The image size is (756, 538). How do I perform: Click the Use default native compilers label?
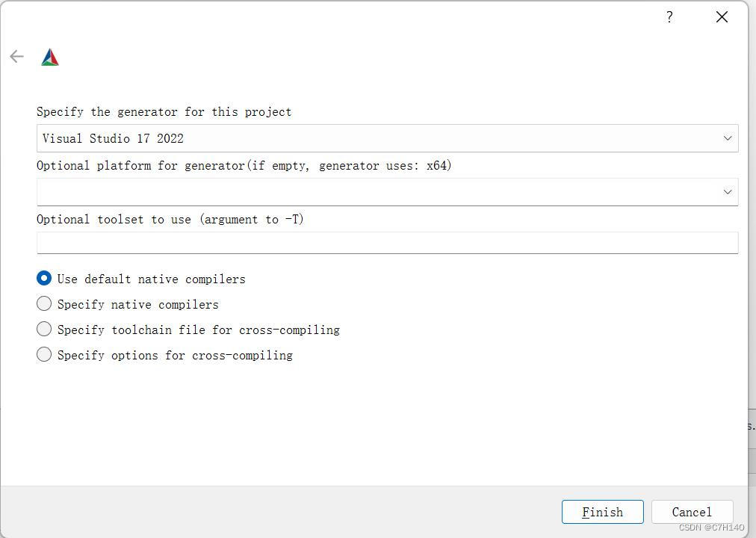(152, 279)
